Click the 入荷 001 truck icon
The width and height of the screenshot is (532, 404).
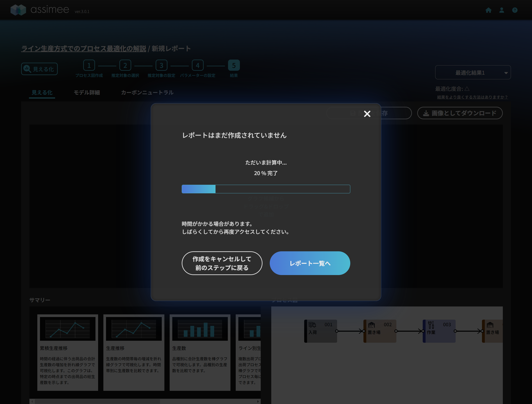(x=312, y=325)
